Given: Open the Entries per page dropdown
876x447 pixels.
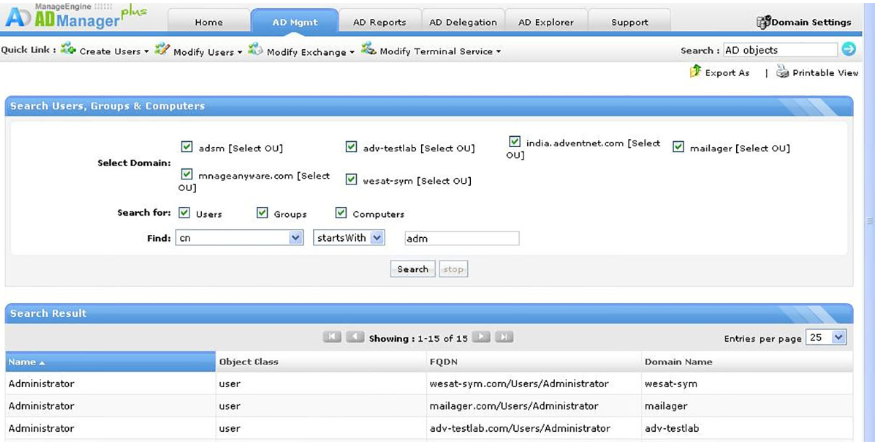Looking at the screenshot, I should [x=826, y=337].
